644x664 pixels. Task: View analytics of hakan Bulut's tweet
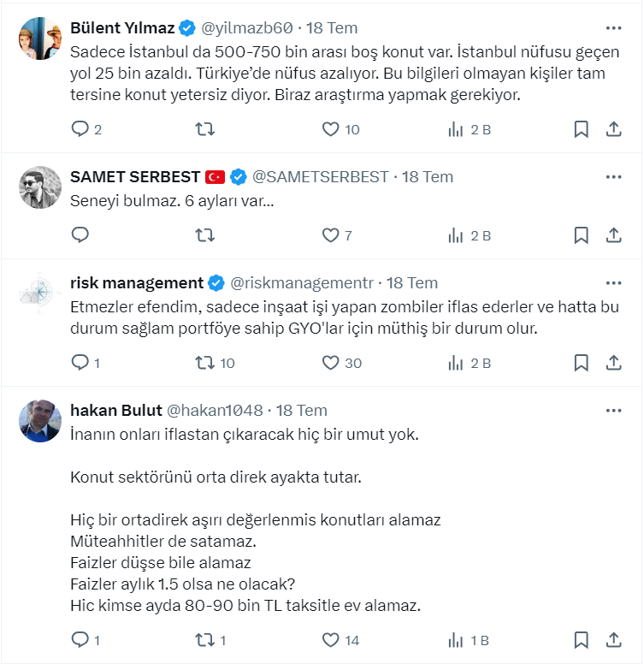click(456, 639)
